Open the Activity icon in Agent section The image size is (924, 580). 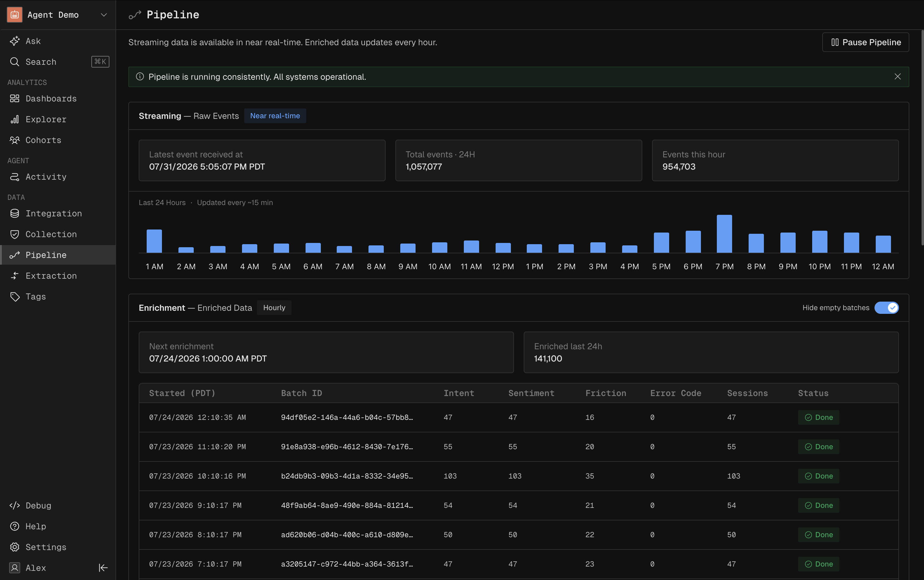(x=15, y=177)
